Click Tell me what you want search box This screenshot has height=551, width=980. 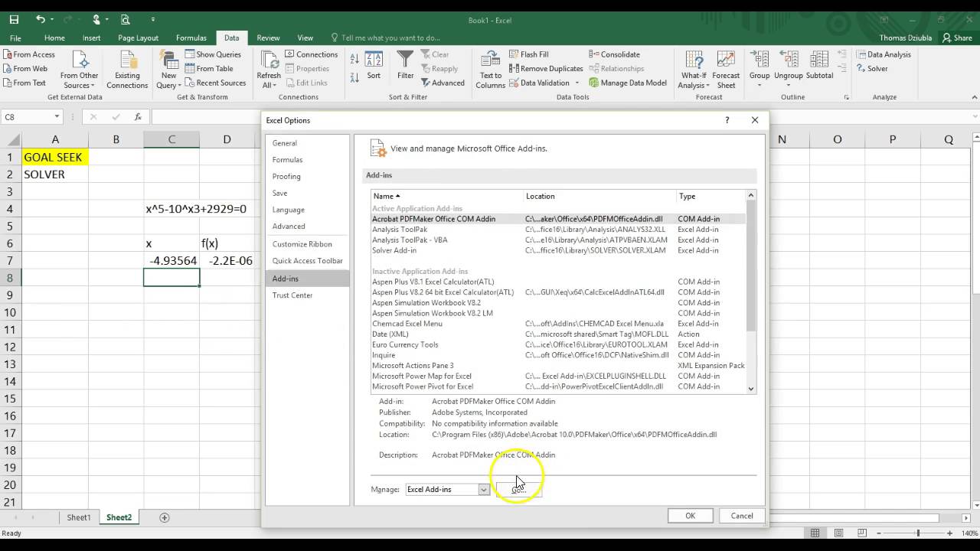tap(386, 37)
